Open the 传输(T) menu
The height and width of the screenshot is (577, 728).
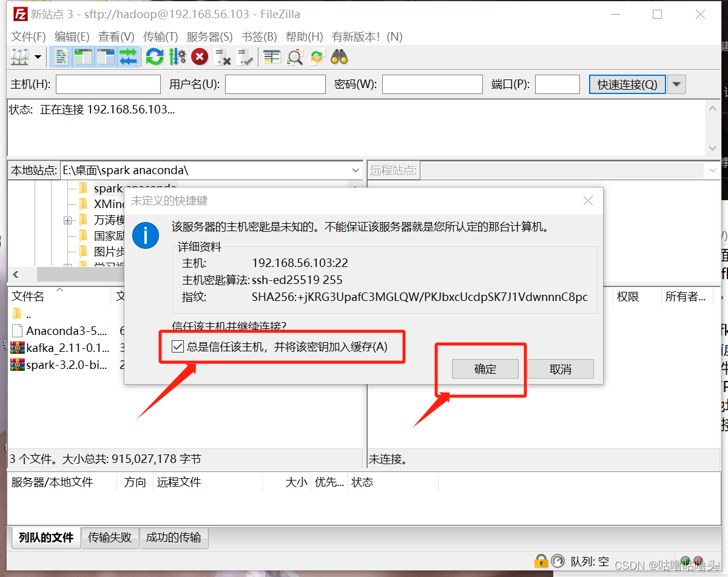[x=161, y=36]
